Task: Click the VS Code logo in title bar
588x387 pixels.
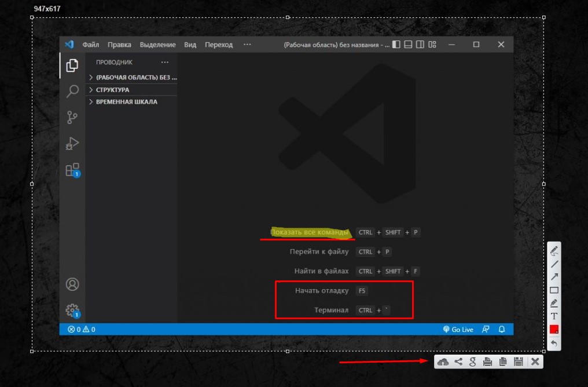Action: (x=69, y=44)
